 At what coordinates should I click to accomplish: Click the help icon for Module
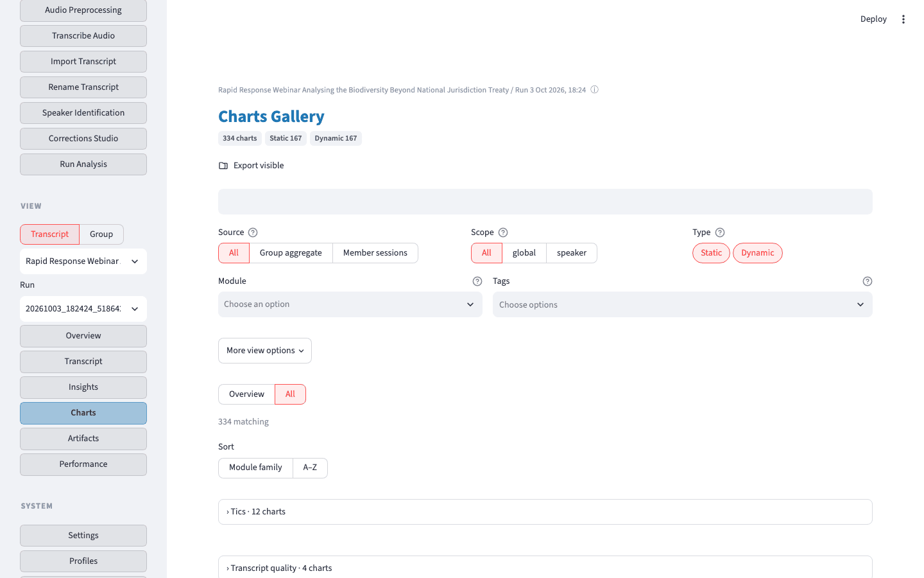(x=477, y=281)
